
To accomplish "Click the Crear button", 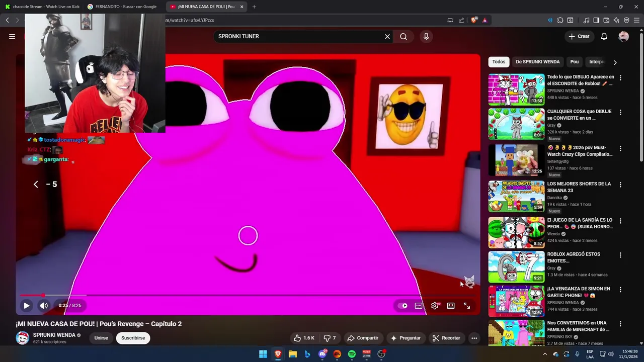I will pos(579,36).
